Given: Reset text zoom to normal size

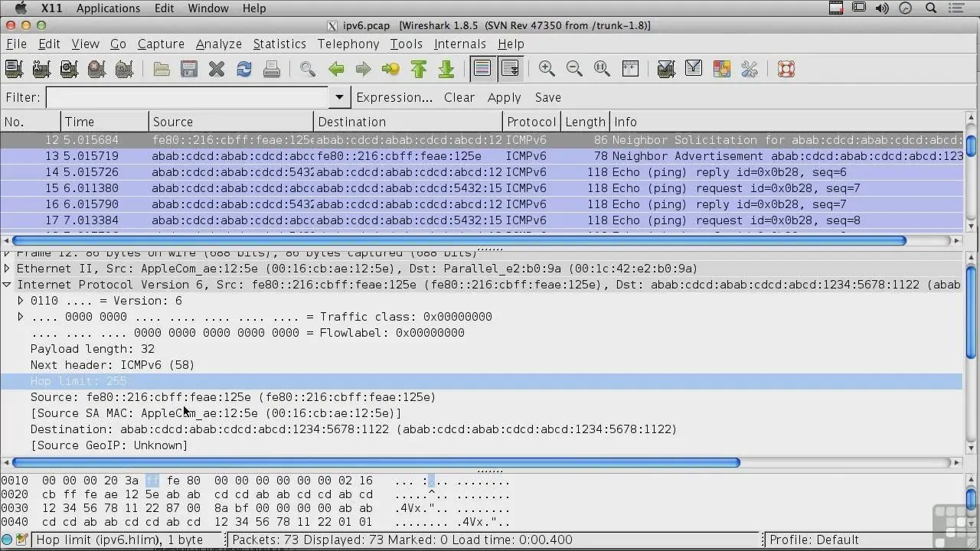Looking at the screenshot, I should tap(602, 69).
